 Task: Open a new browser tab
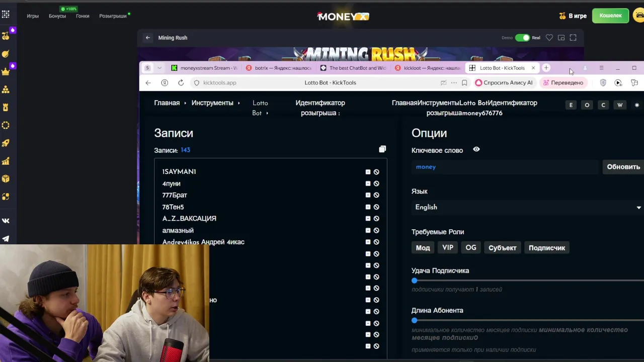click(546, 68)
